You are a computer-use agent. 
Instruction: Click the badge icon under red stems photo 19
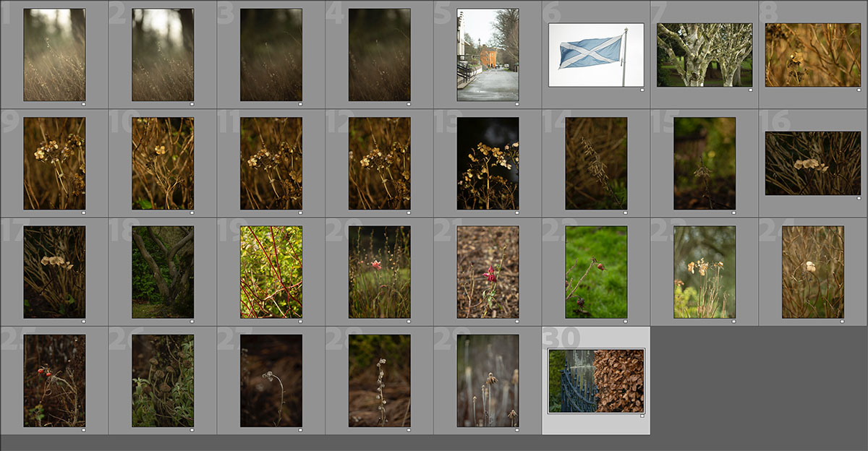click(300, 321)
